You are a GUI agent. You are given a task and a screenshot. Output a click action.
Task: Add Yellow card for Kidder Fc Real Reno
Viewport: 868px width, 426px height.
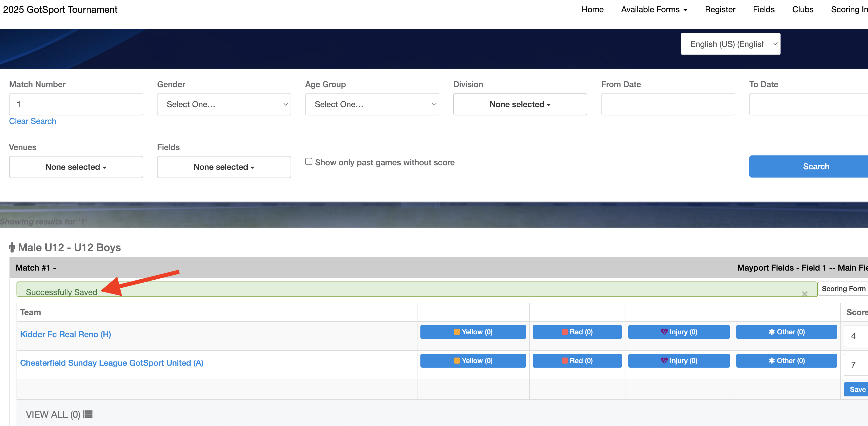pos(473,332)
